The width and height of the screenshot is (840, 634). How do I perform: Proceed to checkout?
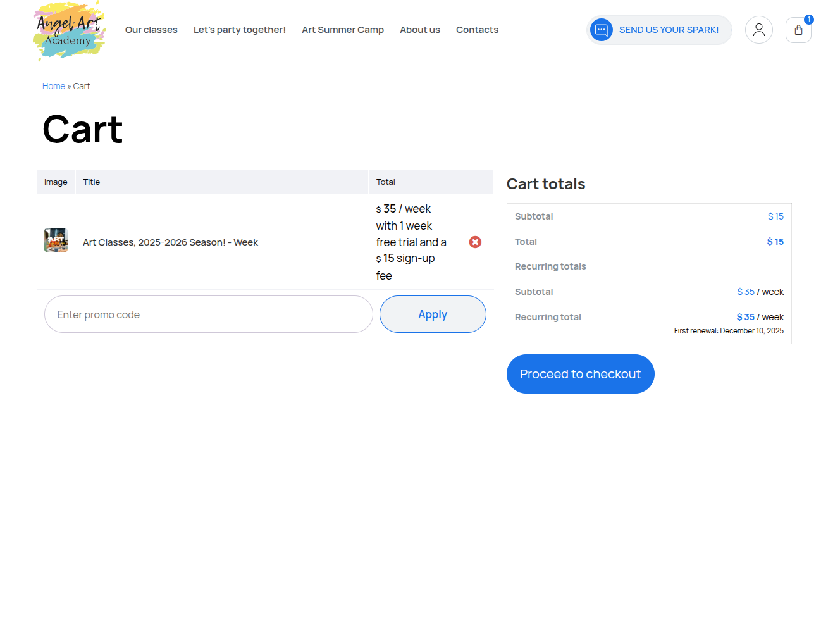point(580,374)
